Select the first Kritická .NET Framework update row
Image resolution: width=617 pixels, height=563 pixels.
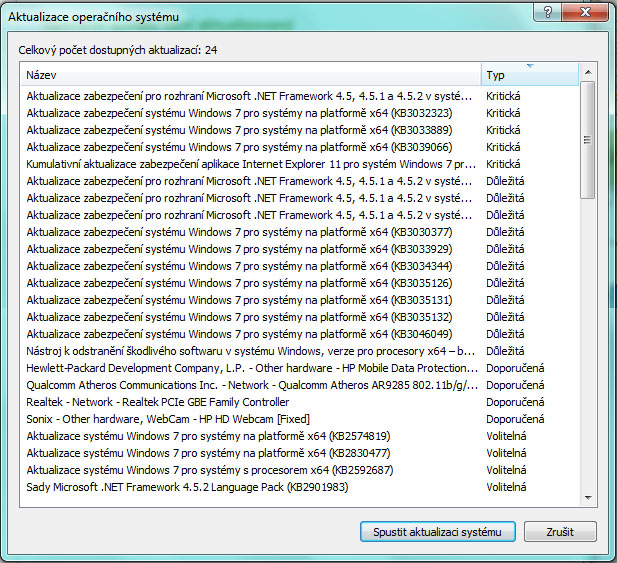300,96
